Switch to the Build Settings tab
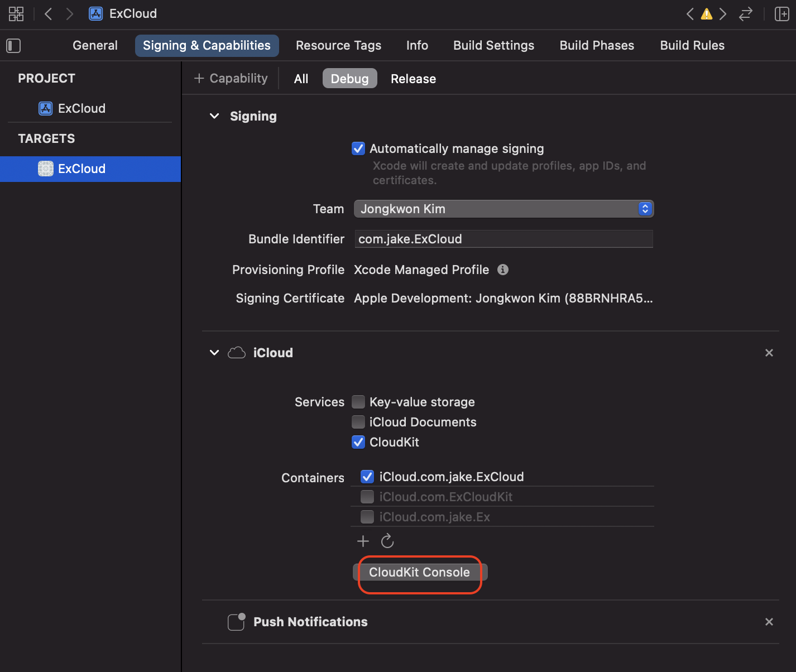The width and height of the screenshot is (796, 672). click(493, 46)
